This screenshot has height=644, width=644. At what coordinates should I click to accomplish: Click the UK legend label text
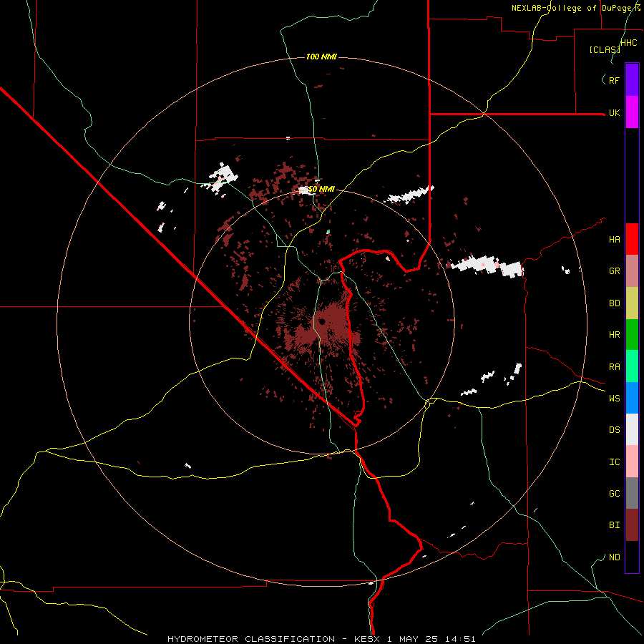click(614, 112)
